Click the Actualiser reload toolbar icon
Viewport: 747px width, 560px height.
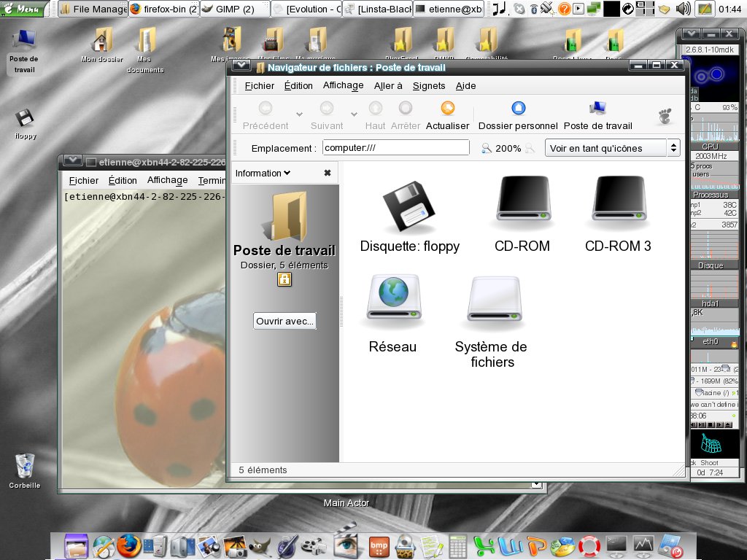(447, 108)
